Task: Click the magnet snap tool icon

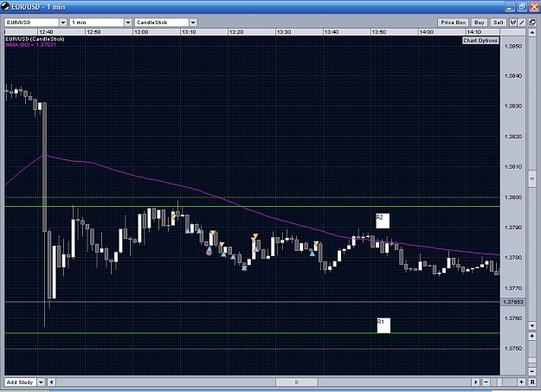Action: click(x=513, y=22)
